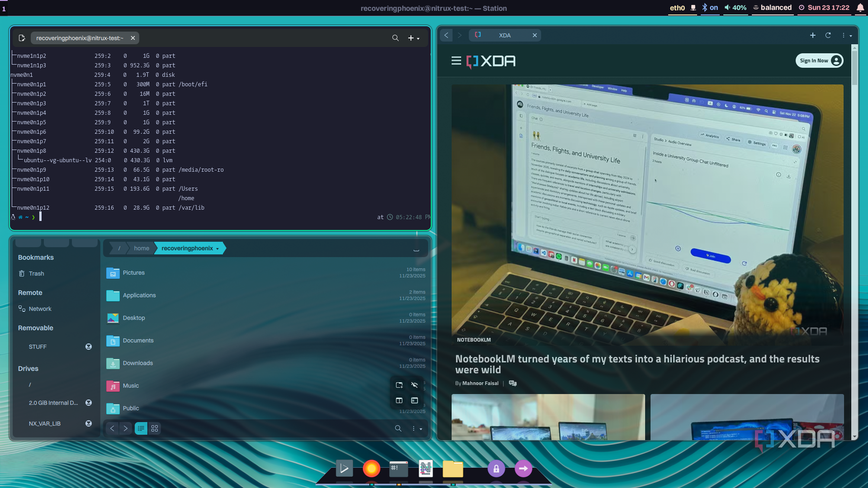Reload the XDA page in the browser

(x=828, y=35)
